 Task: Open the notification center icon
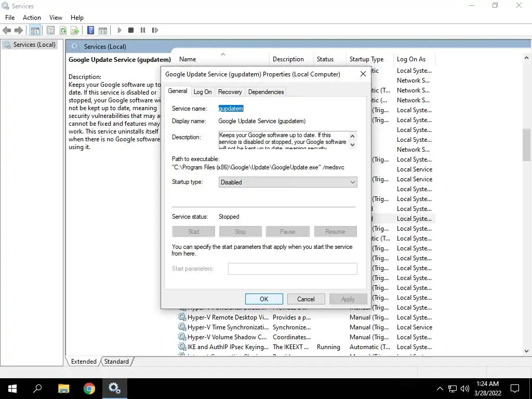point(515,389)
